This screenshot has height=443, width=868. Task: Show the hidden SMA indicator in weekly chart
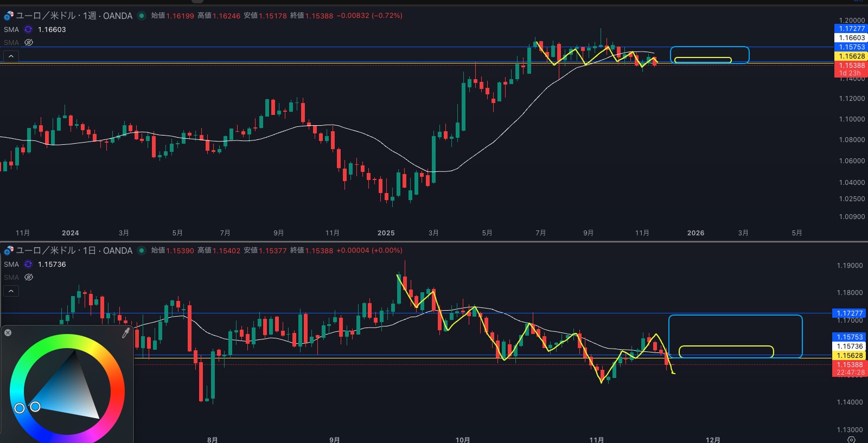pos(29,42)
